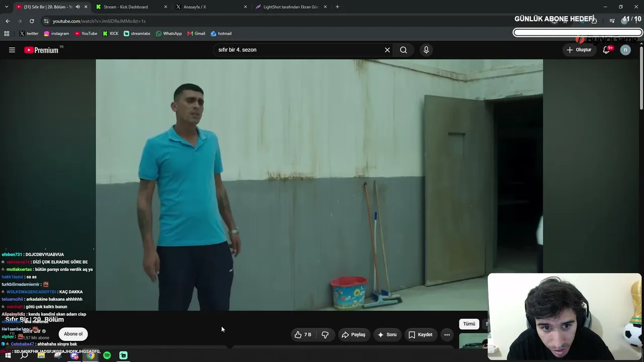Open the streamlabs bookmark
The width and height of the screenshot is (644, 362).
coord(137,34)
